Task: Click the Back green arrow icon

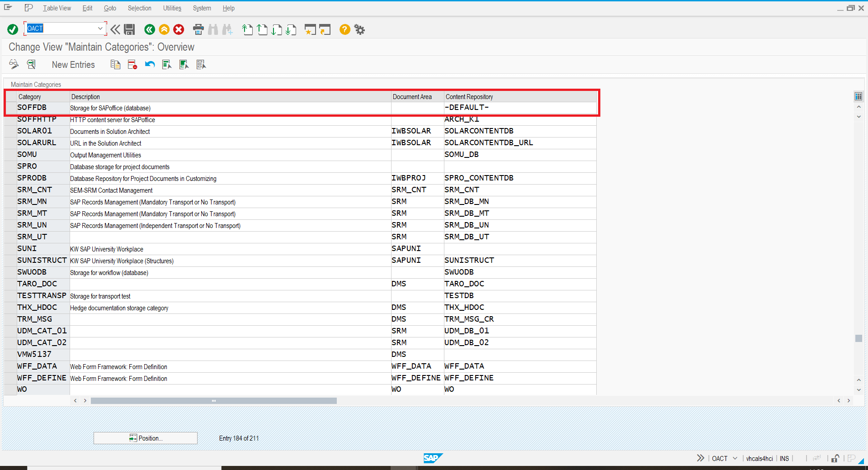Action: [150, 29]
